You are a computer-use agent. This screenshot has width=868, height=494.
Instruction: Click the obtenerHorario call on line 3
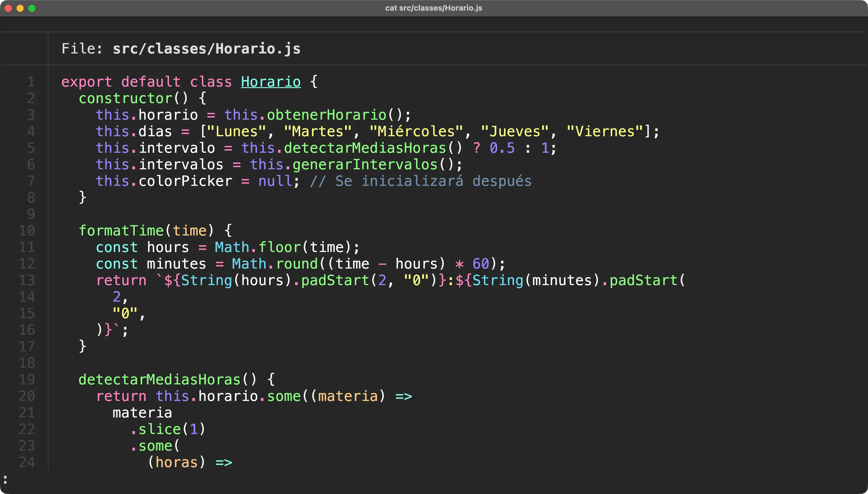(326, 115)
